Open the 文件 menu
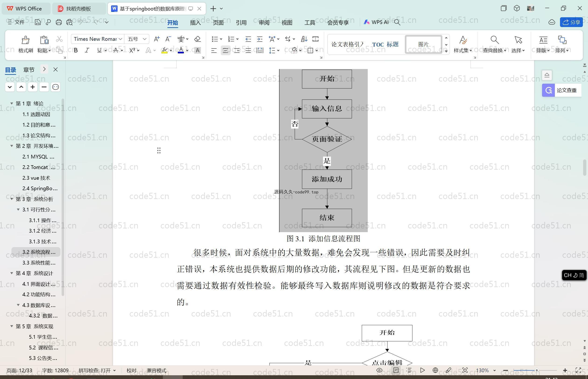The width and height of the screenshot is (588, 379). pos(16,22)
